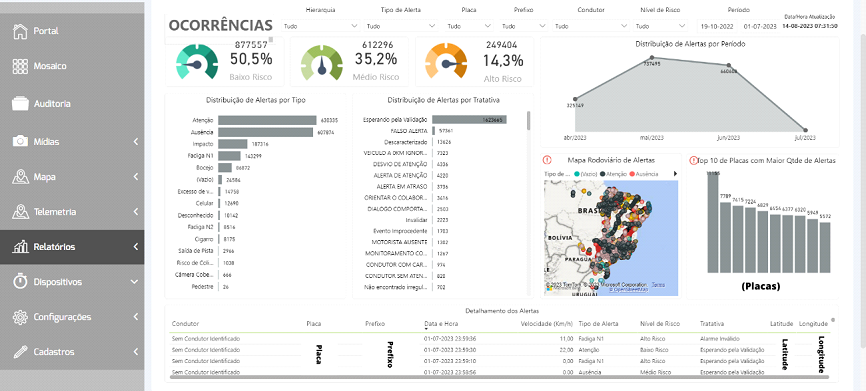Click warning icon beside Mapa Rodoviário de Alertas
Screen dimensions: 866x391
[547, 160]
